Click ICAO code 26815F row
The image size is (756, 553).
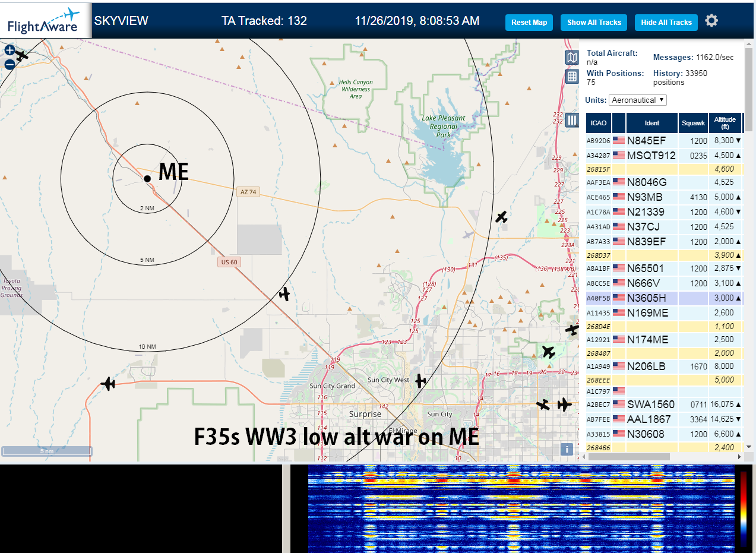(664, 169)
